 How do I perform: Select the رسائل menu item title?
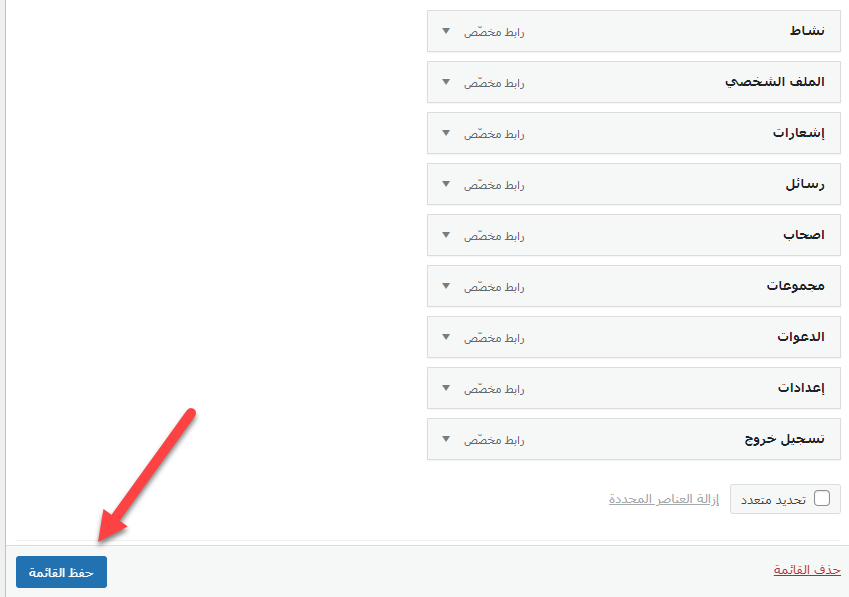(805, 184)
